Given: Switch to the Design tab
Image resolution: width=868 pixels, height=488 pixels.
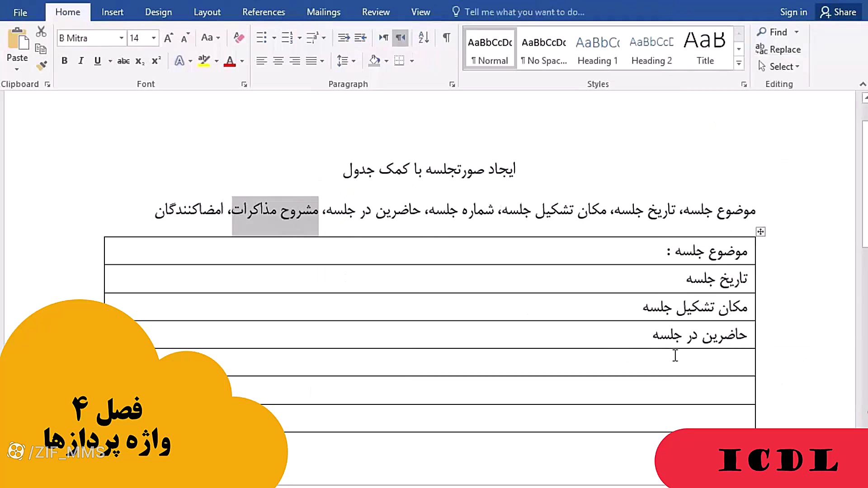Looking at the screenshot, I should (x=158, y=12).
